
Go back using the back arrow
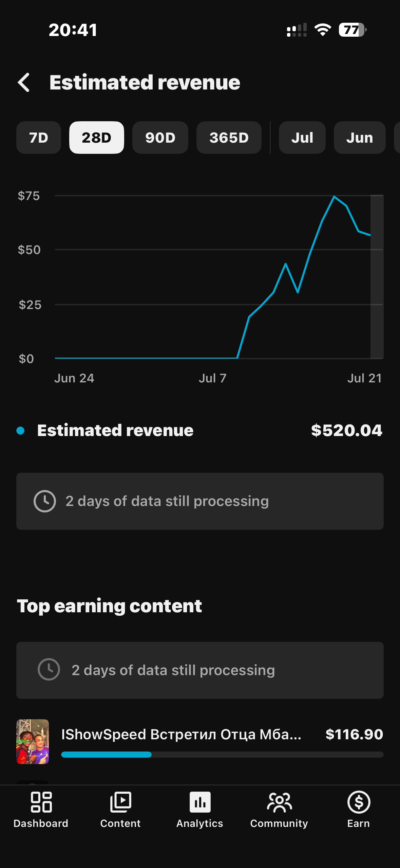pos(24,83)
